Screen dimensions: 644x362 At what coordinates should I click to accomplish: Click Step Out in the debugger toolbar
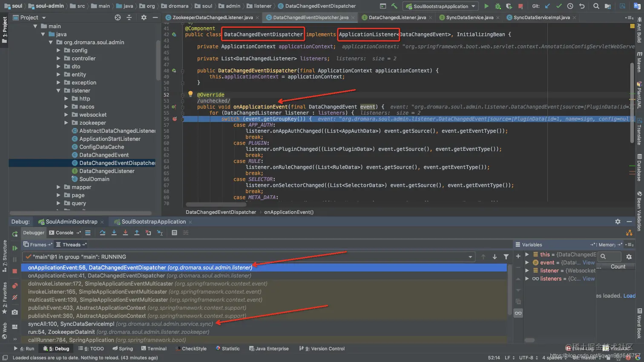(x=137, y=233)
